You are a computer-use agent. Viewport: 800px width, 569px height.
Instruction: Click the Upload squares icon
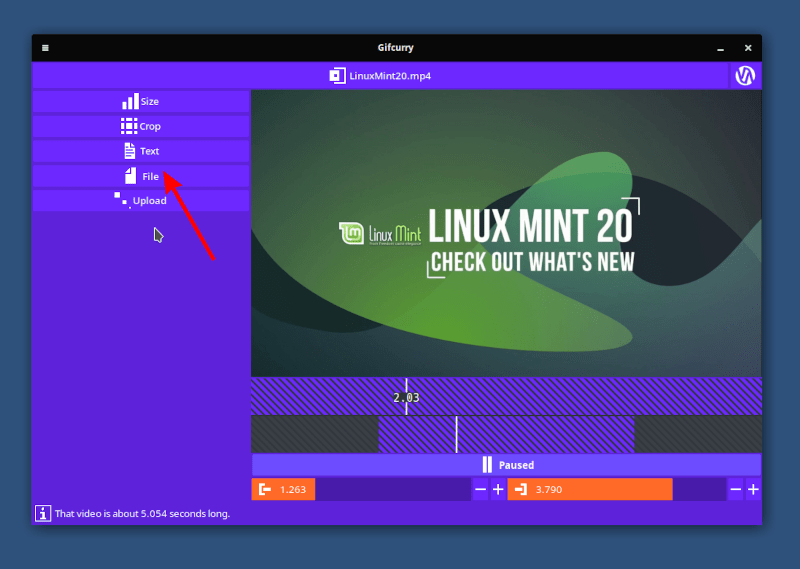[x=121, y=200]
